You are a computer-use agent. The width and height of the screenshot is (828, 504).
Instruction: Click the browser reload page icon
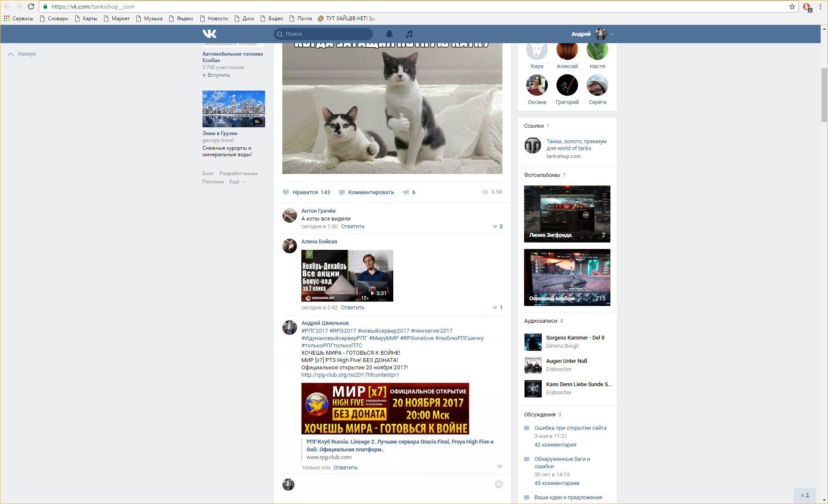31,6
